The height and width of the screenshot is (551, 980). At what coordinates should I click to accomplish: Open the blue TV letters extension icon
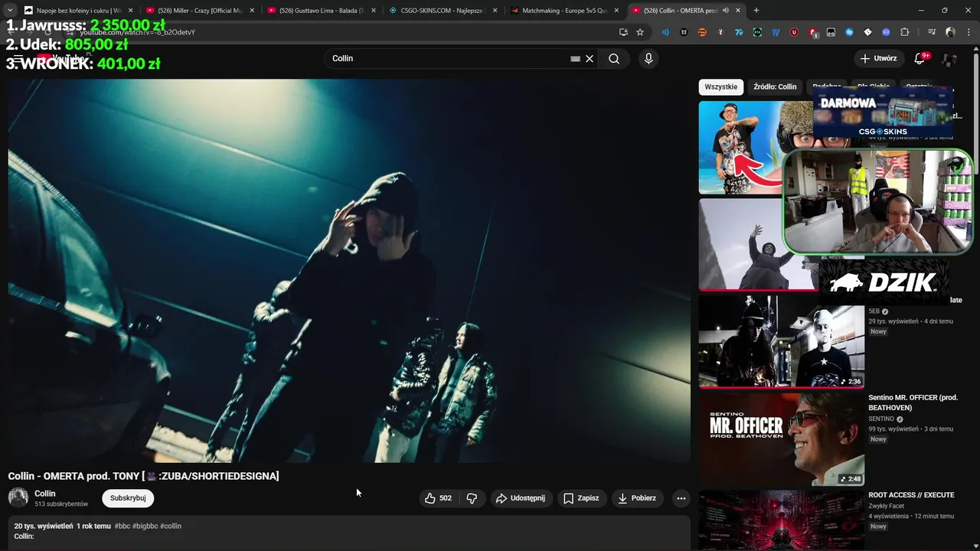pyautogui.click(x=776, y=32)
